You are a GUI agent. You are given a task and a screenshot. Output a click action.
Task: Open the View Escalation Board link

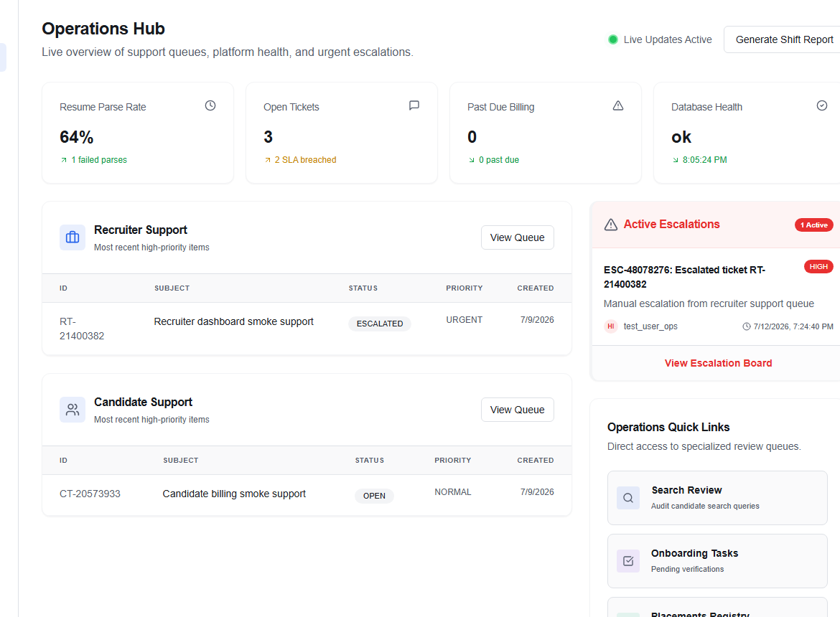718,363
